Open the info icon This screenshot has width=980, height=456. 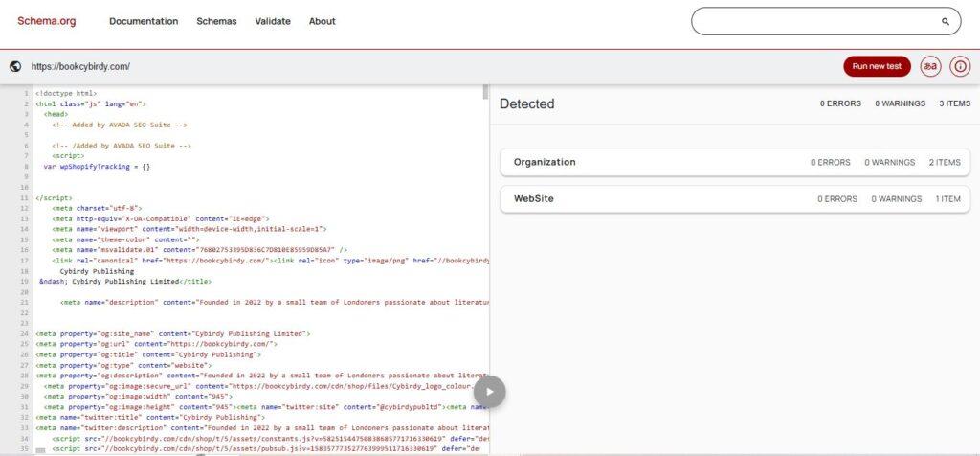960,66
